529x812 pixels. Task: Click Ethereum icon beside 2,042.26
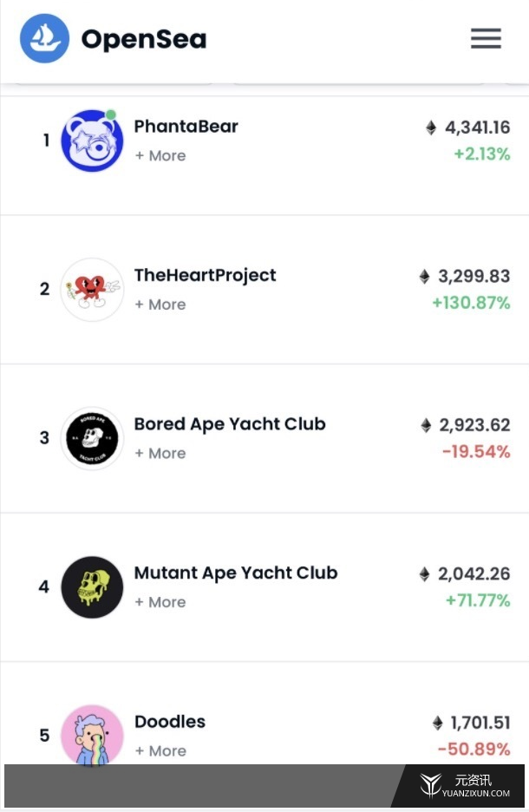click(424, 573)
